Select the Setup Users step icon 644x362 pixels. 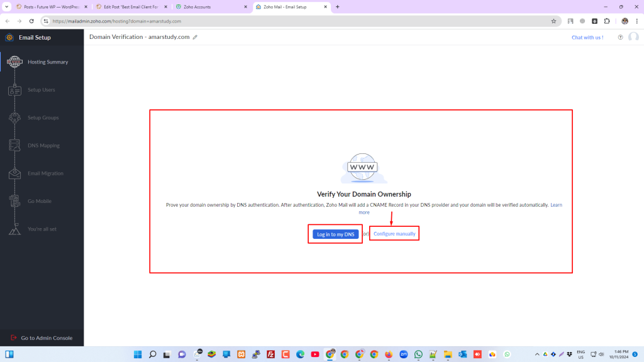click(x=15, y=90)
